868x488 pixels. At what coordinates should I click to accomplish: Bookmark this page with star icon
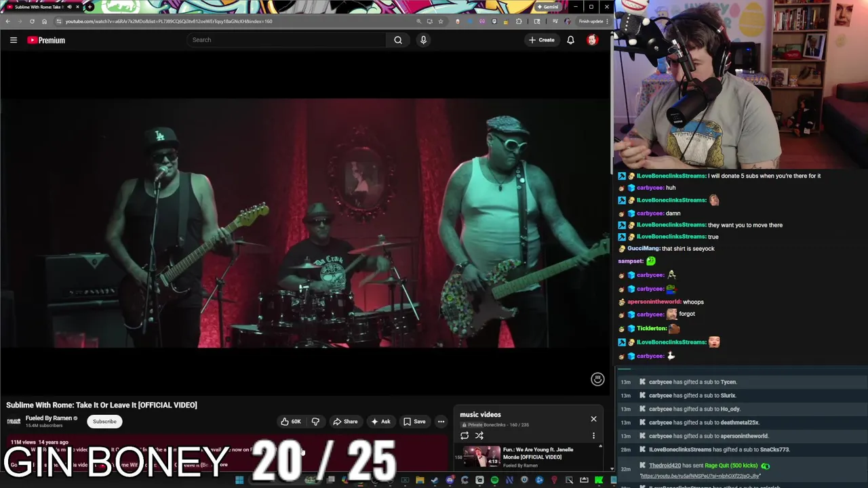[441, 21]
